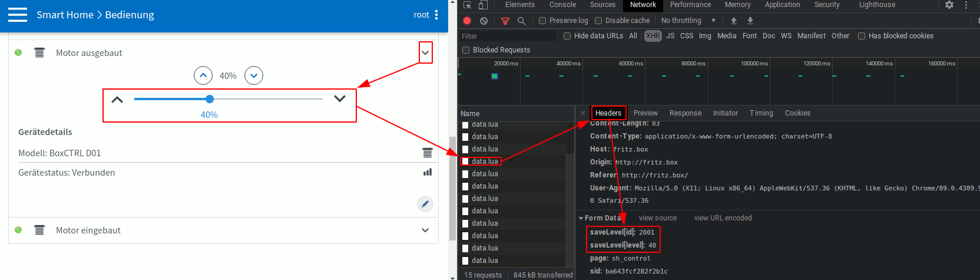Viewport: 980px width, 280px height.
Task: Click view URL encoded link
Action: 723,218
